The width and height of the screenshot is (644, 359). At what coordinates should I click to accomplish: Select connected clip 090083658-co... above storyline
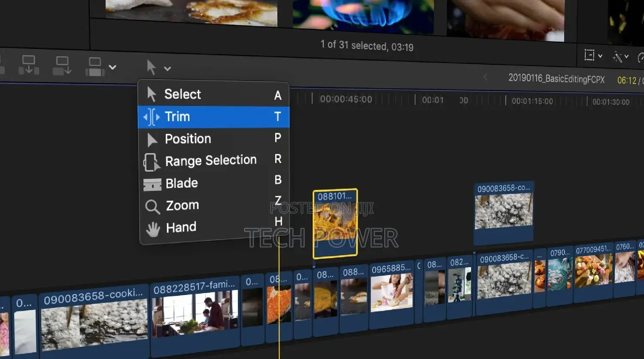click(504, 212)
